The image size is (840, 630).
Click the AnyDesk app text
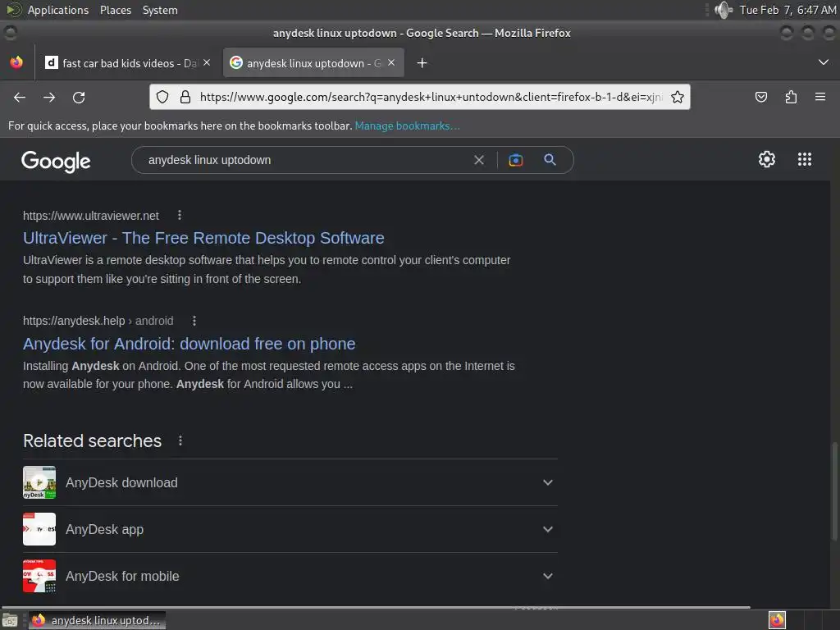coord(104,529)
